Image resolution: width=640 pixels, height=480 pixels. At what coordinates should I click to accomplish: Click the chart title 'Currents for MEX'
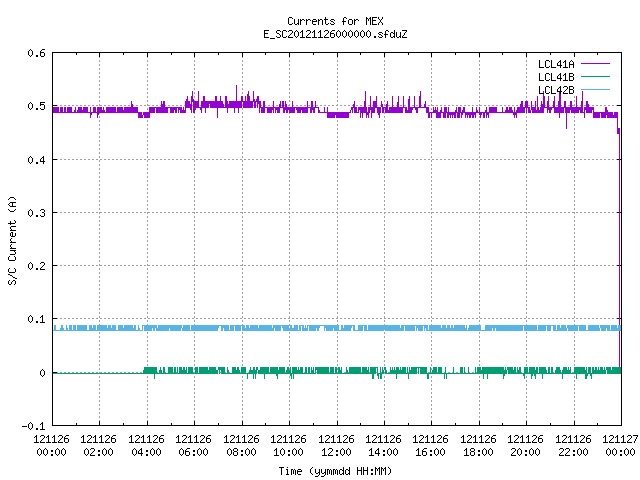(335, 21)
